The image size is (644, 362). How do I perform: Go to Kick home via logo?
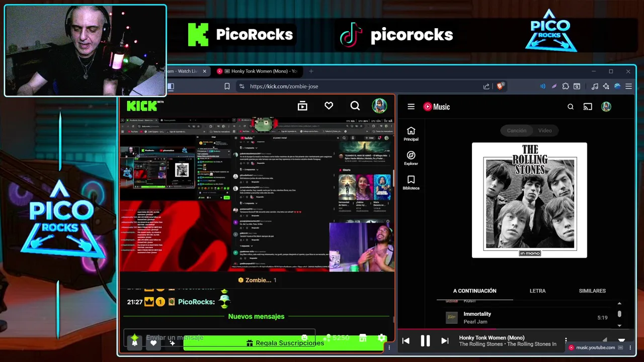[x=142, y=106]
